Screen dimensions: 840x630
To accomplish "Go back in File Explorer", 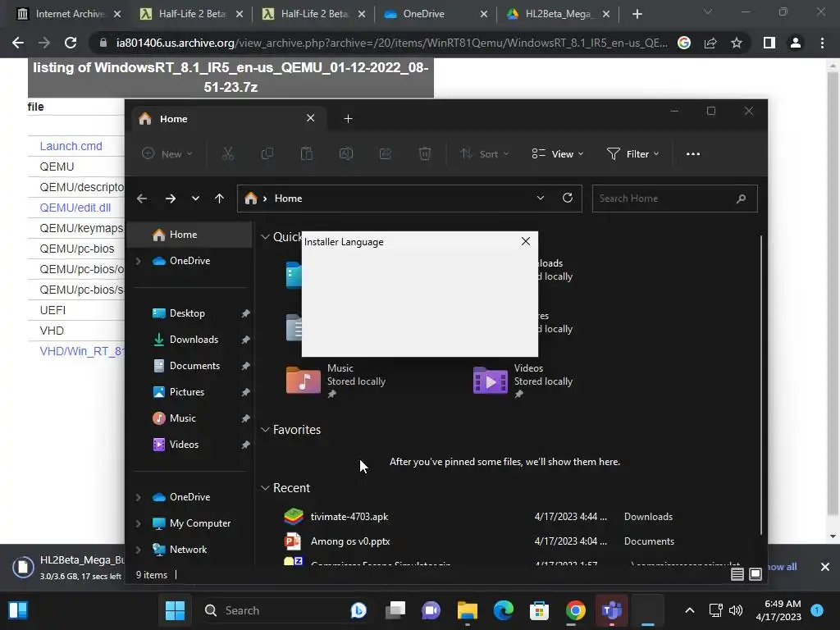I will coord(142,199).
